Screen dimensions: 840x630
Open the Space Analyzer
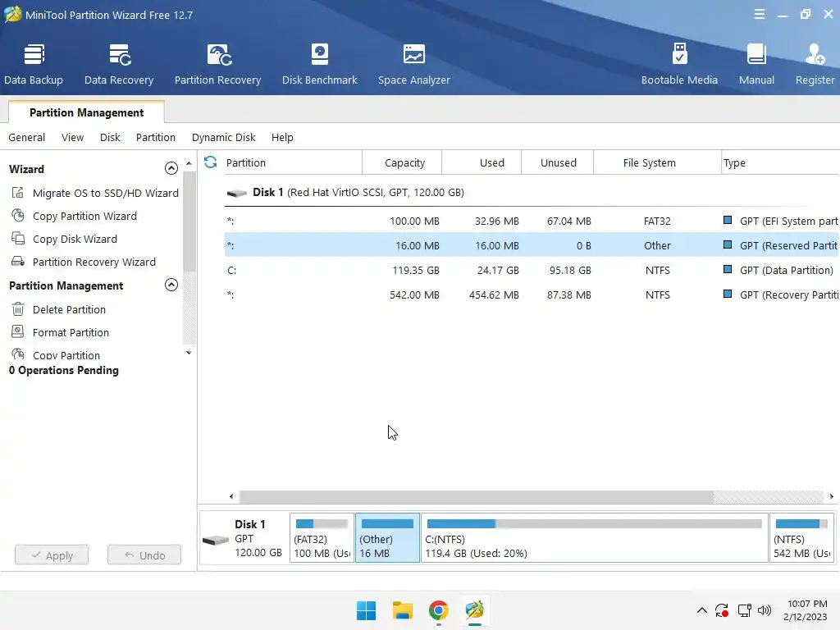click(x=413, y=64)
